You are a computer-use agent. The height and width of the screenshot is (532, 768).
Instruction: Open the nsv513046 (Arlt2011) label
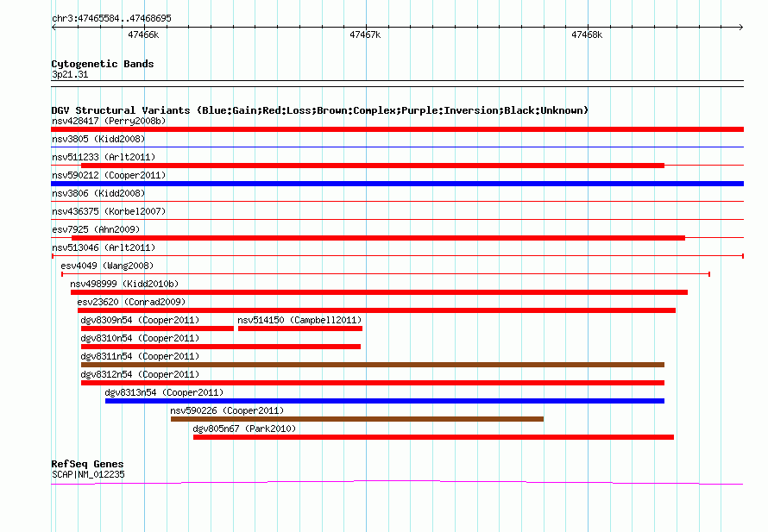tap(104, 247)
